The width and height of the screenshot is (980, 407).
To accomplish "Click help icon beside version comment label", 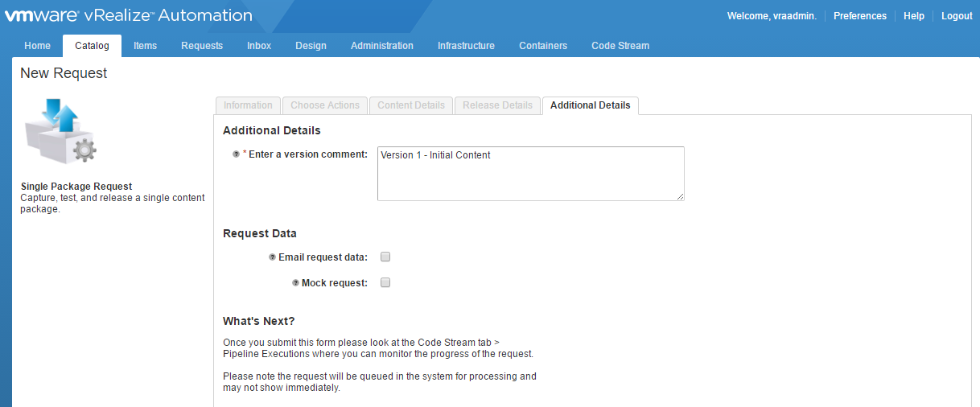I will pyautogui.click(x=236, y=154).
